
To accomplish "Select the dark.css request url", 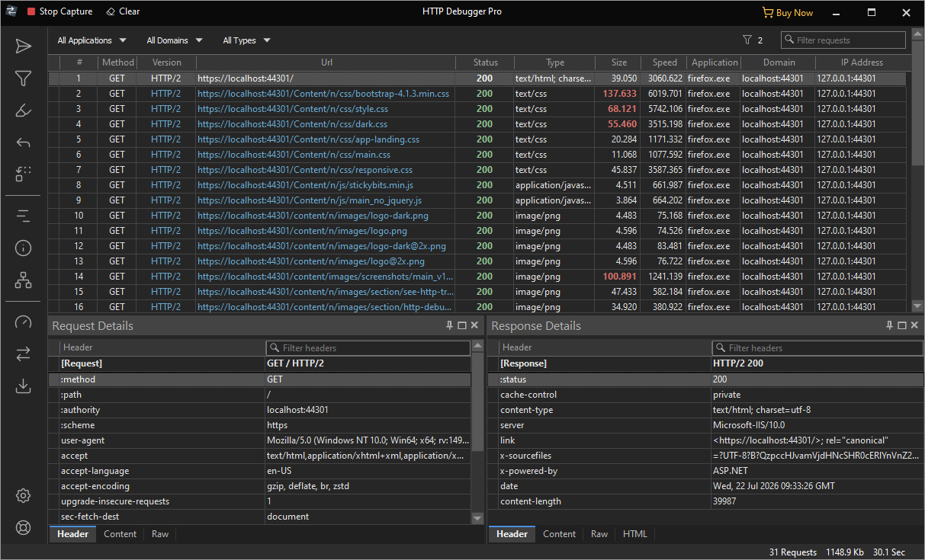I will tap(292, 124).
